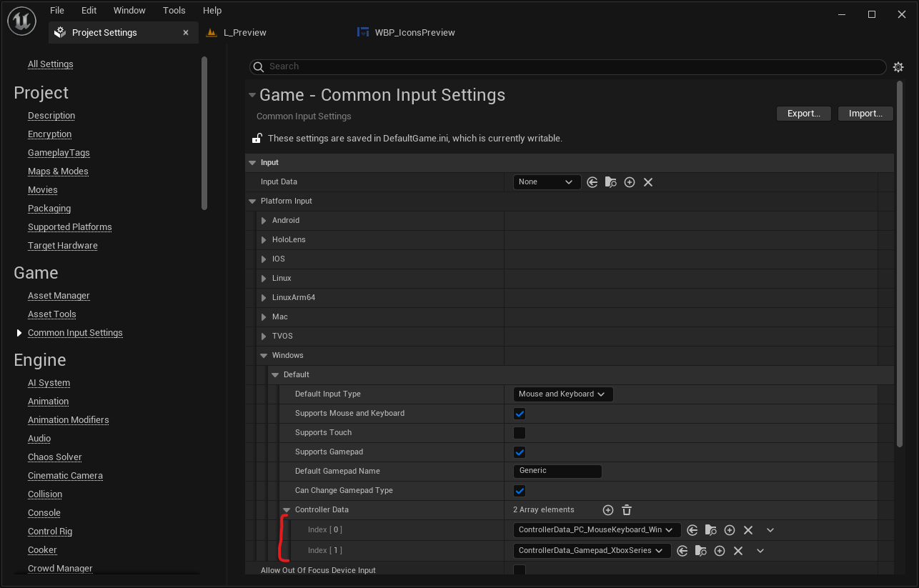Screen dimensions: 919x588
Task: Open the Packaging project settings
Action: 49,209
